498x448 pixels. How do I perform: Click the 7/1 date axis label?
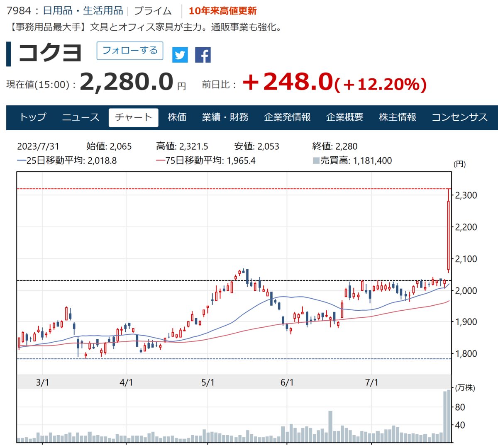(372, 382)
